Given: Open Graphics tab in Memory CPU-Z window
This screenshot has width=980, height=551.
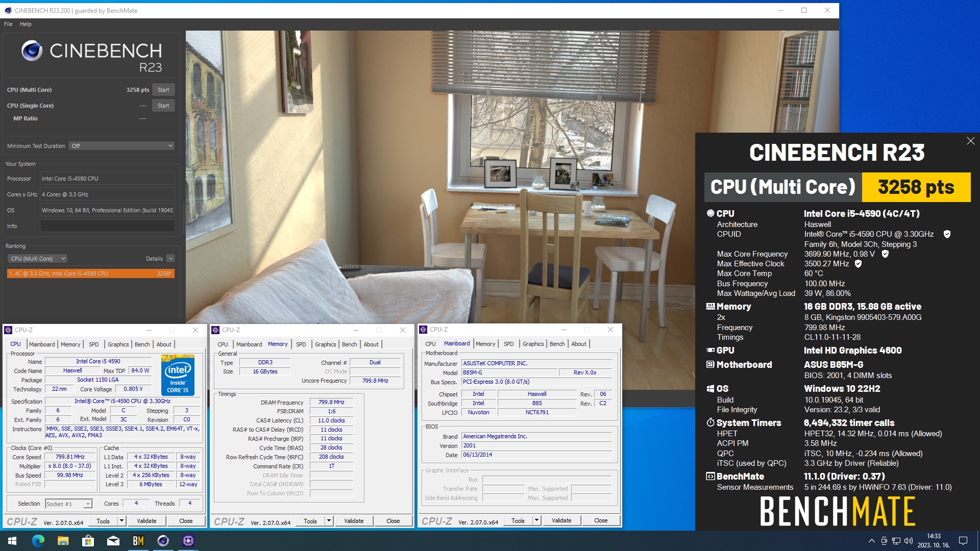Looking at the screenshot, I should [x=326, y=344].
